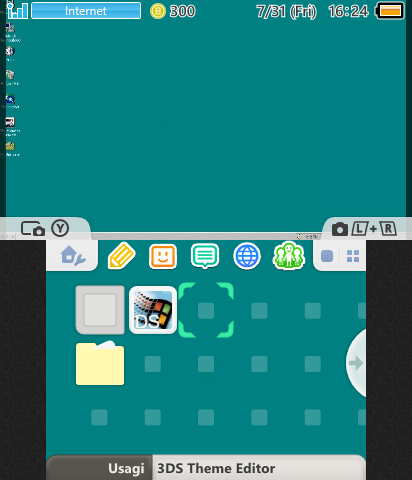The image size is (412, 480).
Task: Open the Miiverse green people icon
Action: pos(289,256)
